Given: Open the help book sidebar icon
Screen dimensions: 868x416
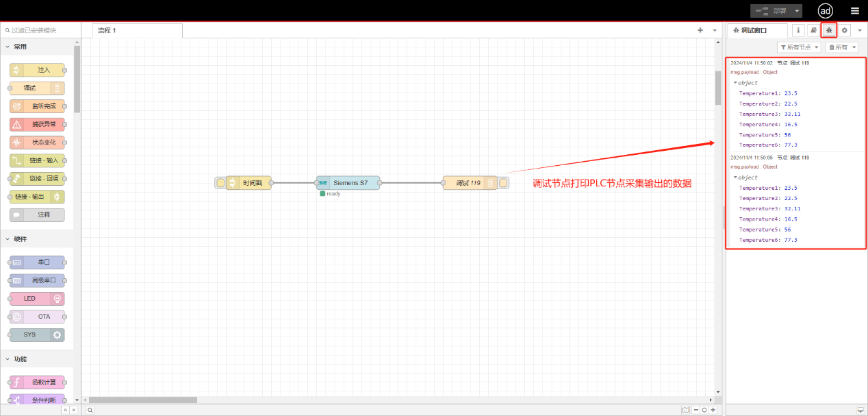Looking at the screenshot, I should click(813, 30).
